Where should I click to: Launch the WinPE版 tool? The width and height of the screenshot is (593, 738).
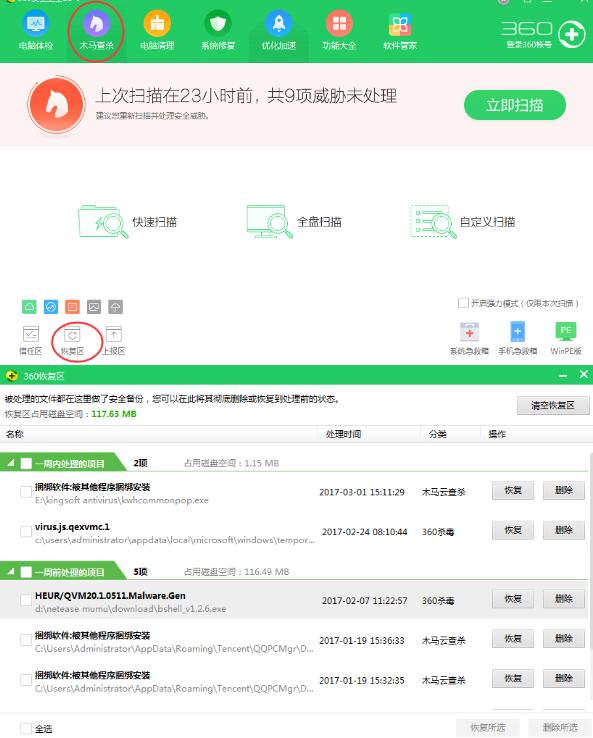coord(566,339)
